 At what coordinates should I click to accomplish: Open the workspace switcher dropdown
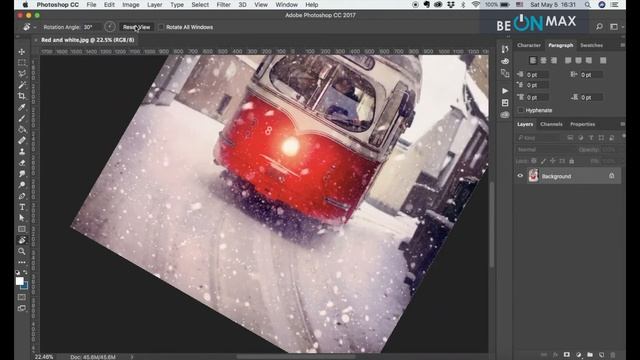click(616, 27)
